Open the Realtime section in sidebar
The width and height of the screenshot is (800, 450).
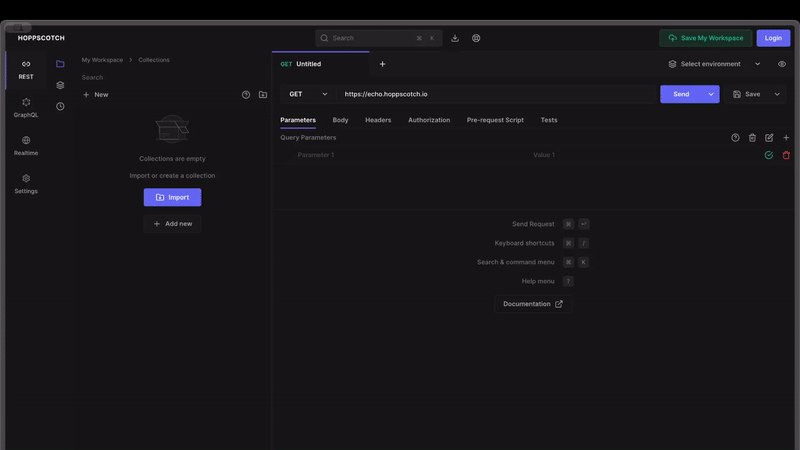[26, 146]
